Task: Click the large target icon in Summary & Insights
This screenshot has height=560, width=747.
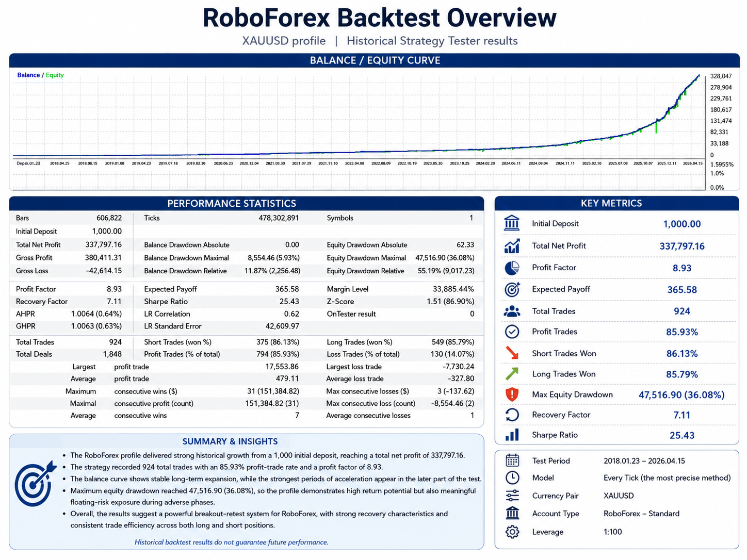Action: 35,483
